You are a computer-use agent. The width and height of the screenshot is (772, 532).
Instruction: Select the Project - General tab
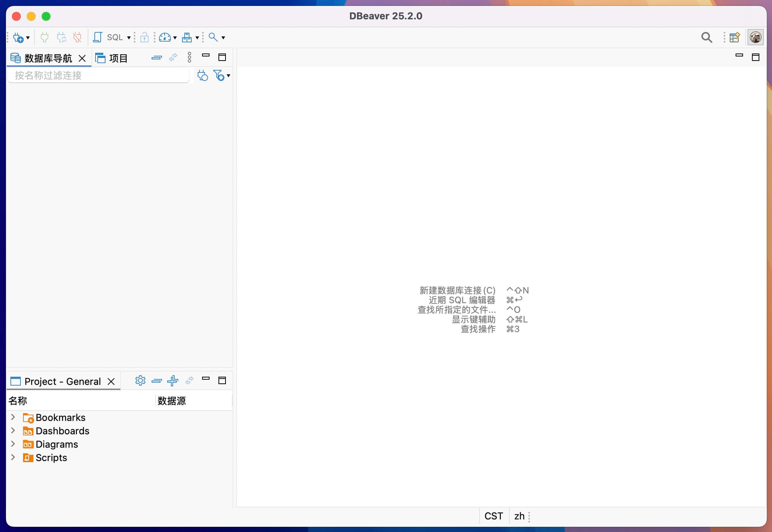pyautogui.click(x=62, y=382)
